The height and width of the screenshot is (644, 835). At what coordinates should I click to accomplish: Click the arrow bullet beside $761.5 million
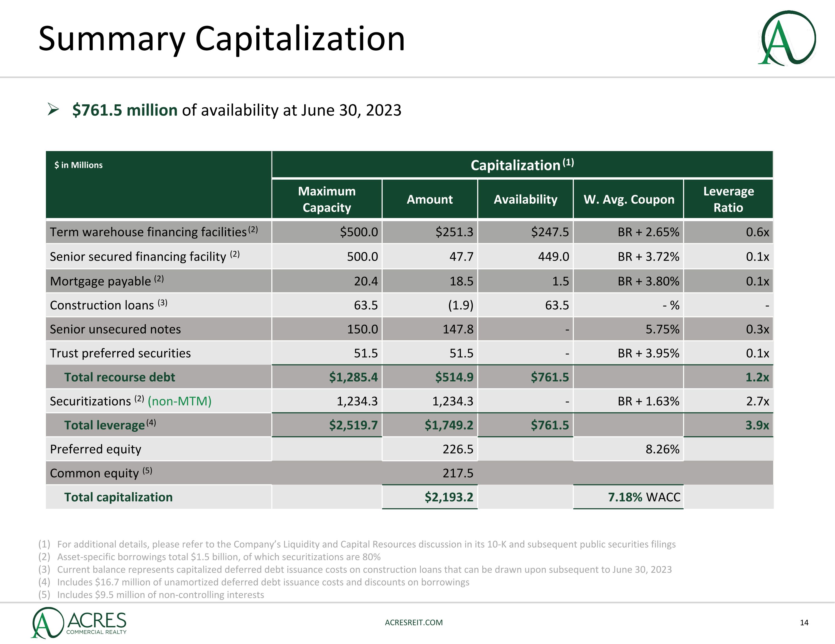[53, 110]
